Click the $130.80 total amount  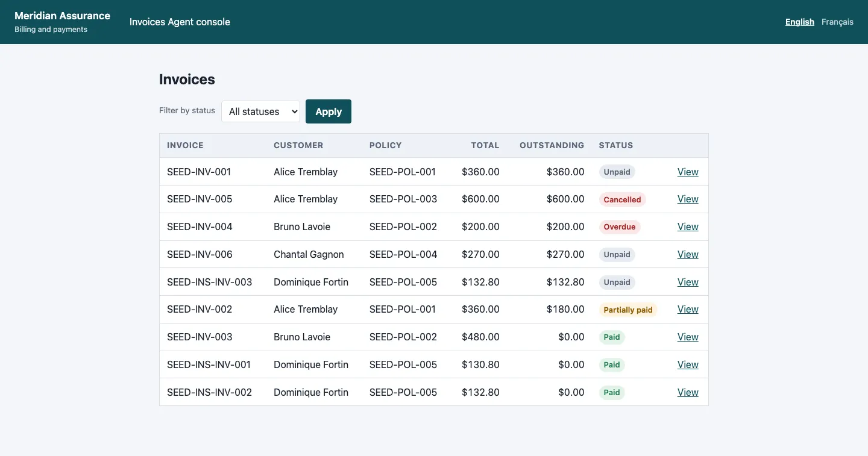point(480,364)
